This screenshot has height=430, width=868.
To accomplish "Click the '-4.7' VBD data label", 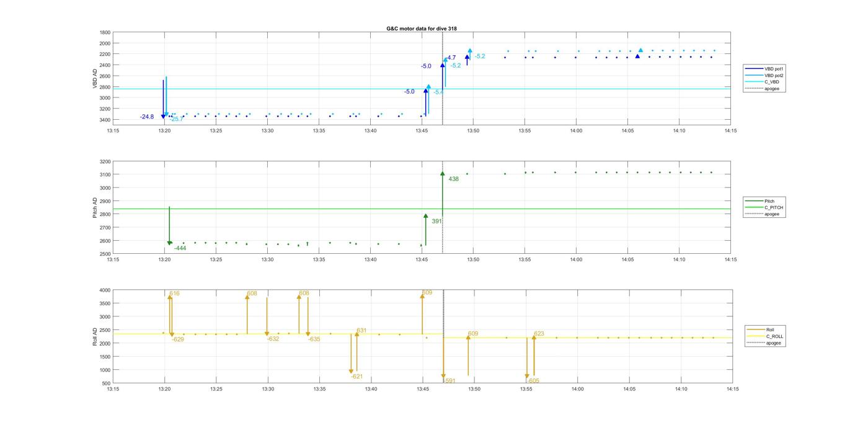I will [x=451, y=58].
